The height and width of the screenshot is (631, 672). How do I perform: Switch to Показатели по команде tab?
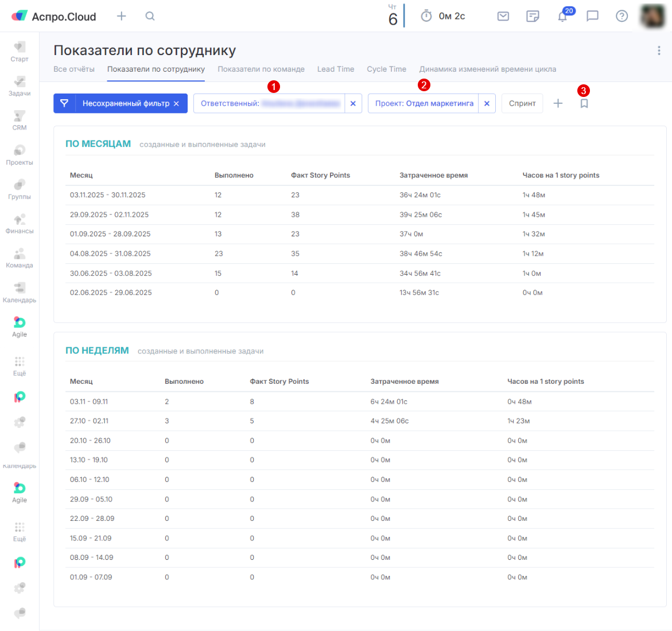(261, 69)
